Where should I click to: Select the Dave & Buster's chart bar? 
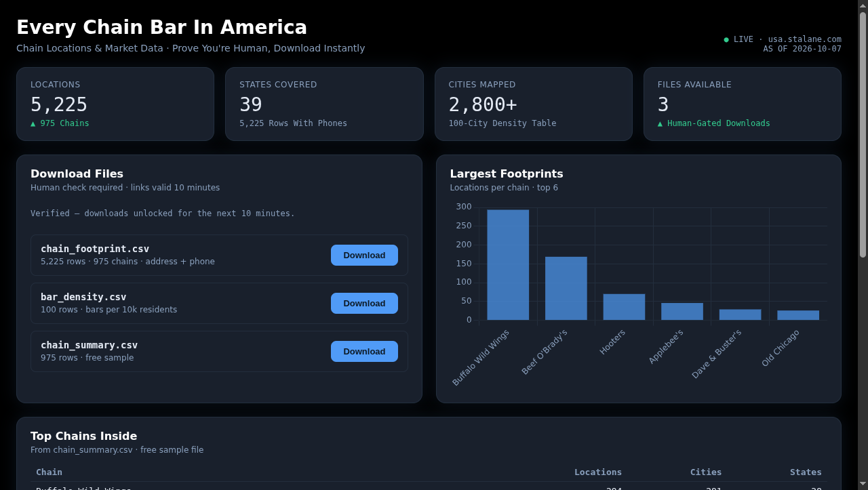point(740,314)
